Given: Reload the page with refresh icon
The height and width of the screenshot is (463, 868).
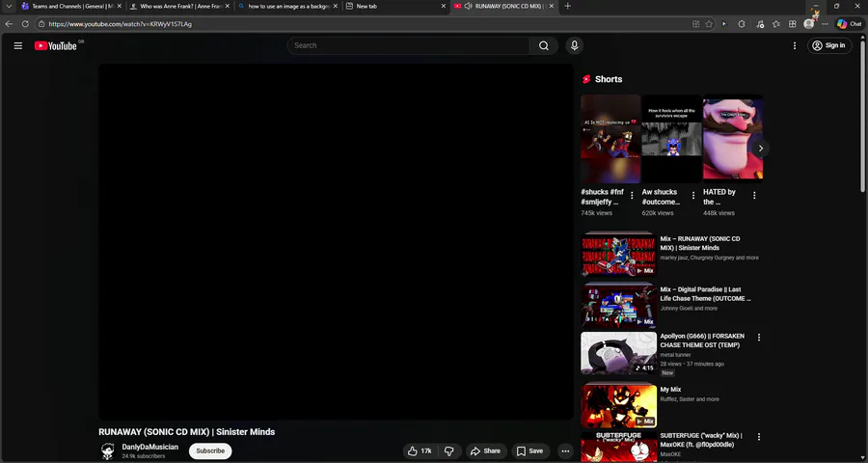Looking at the screenshot, I should click(x=25, y=24).
